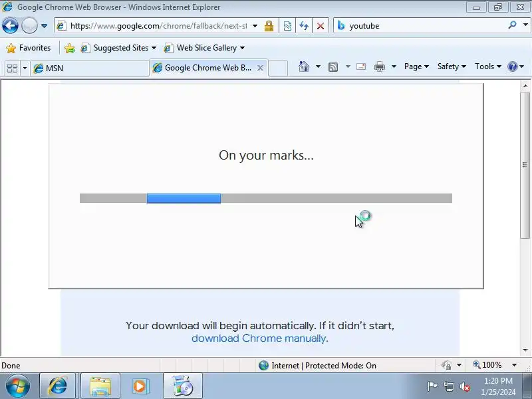Open zoom level 100% control

(487, 365)
